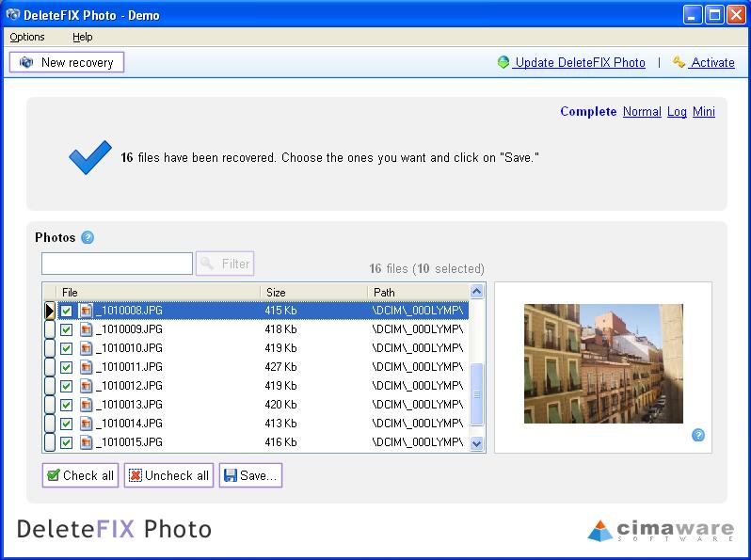Screen dimensions: 751x560
Task: Uncheck the _1010009.JPG checkbox
Action: click(x=67, y=329)
